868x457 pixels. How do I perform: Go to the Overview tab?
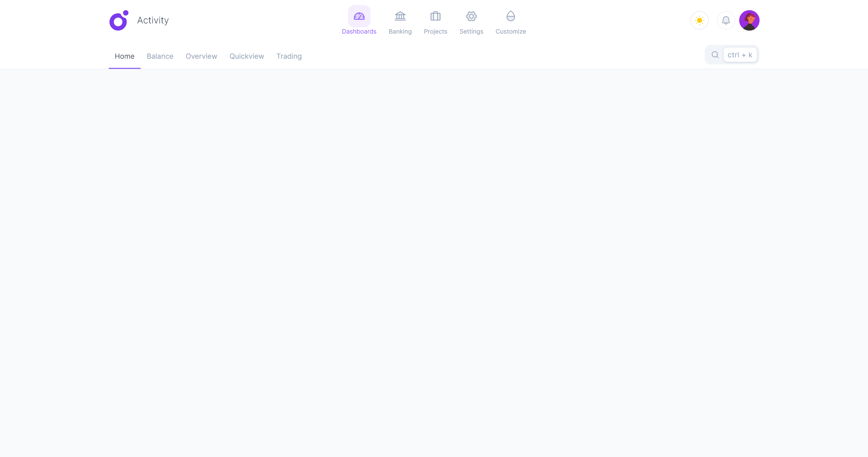pyautogui.click(x=201, y=56)
